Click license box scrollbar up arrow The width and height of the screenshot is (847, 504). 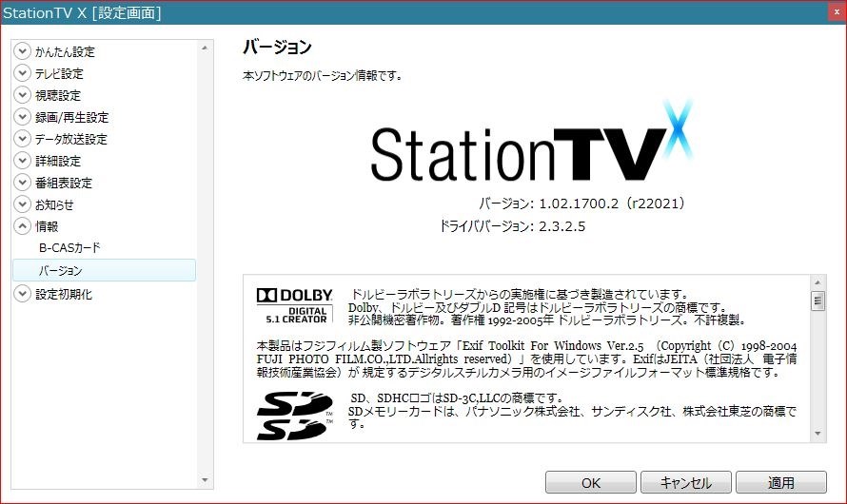tap(817, 282)
